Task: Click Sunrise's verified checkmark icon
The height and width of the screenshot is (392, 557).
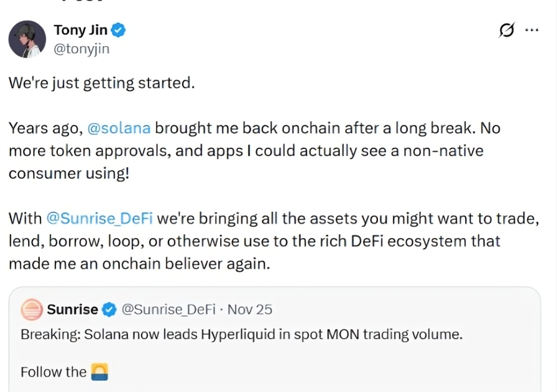Action: point(109,309)
